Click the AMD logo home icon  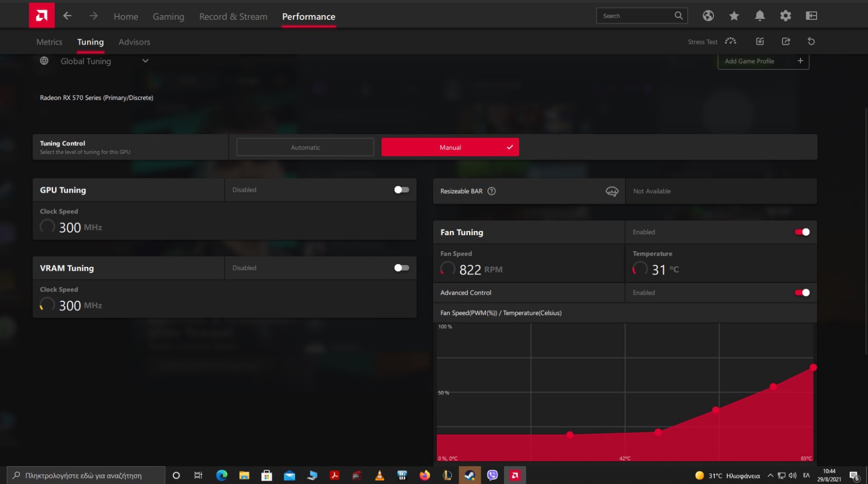click(42, 16)
